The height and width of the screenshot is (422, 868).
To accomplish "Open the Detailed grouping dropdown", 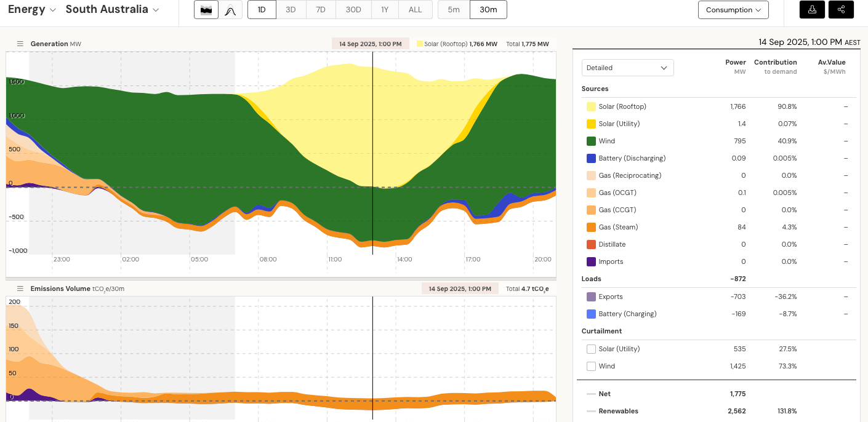I will pos(627,68).
